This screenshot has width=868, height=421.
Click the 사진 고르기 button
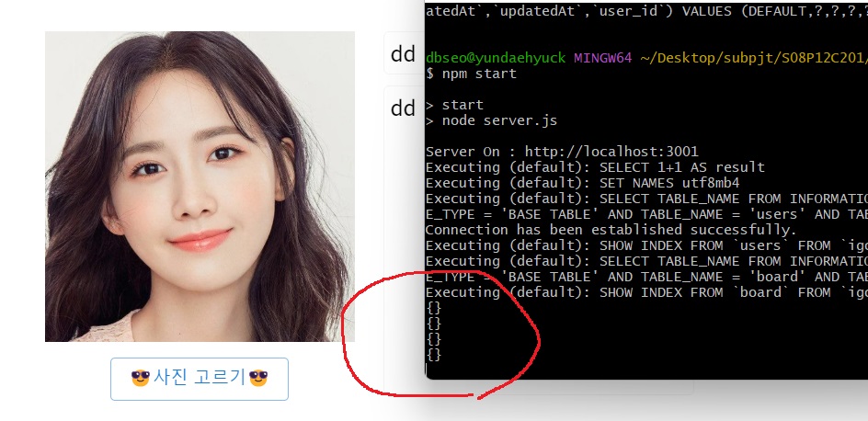click(200, 379)
